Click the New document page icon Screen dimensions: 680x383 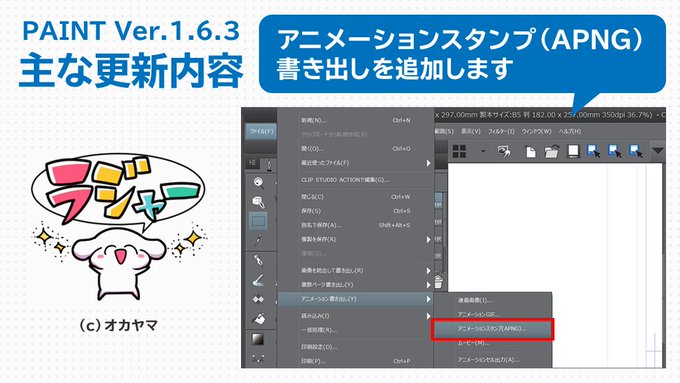pos(530,152)
